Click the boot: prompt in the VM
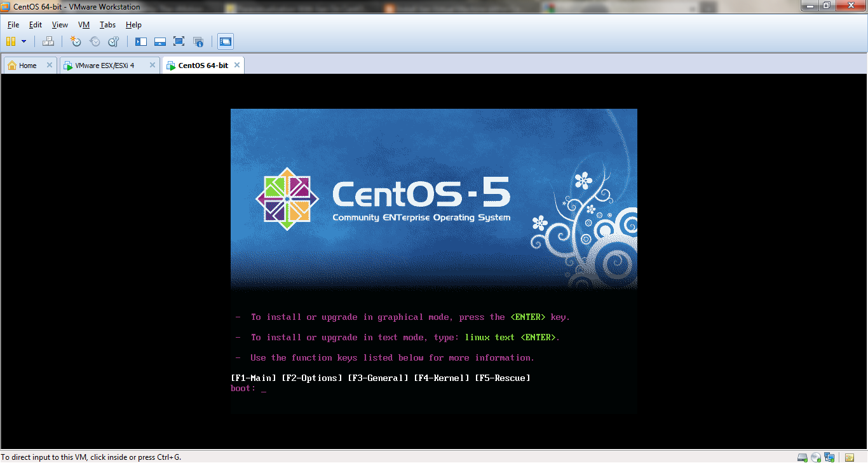868x463 pixels. click(248, 389)
